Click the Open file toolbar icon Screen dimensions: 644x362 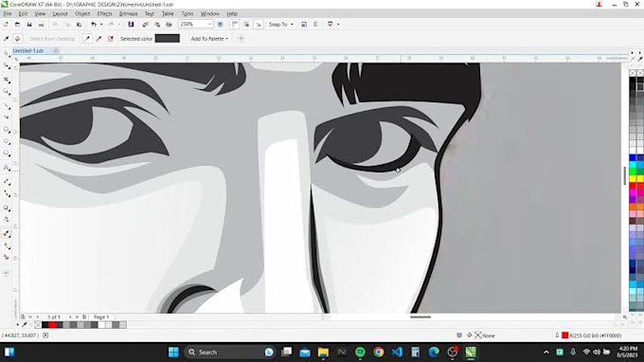pos(17,25)
